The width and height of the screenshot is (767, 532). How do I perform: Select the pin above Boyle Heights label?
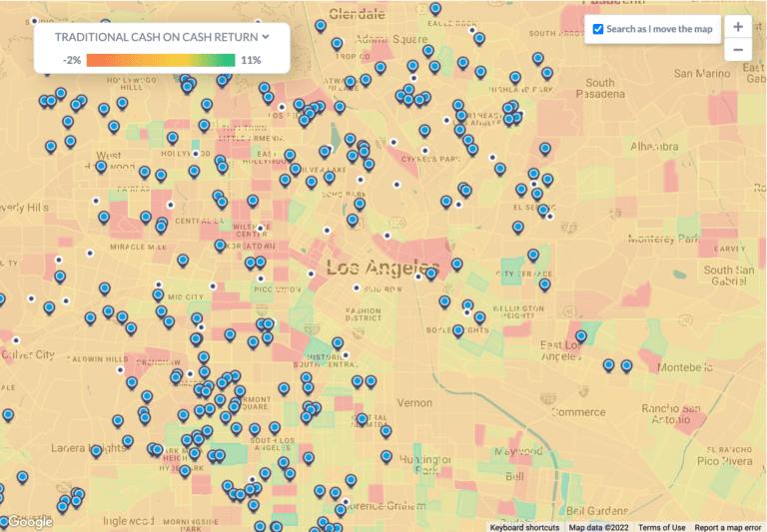point(458,330)
